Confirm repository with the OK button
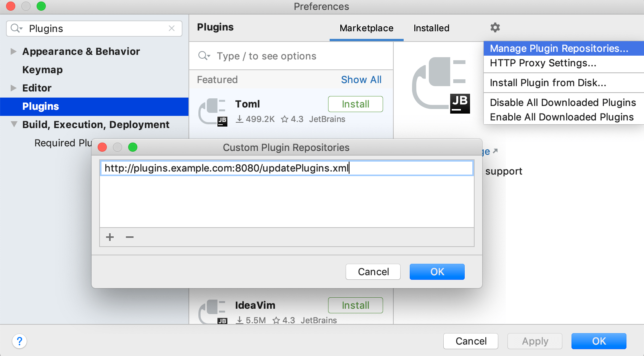Viewport: 644px width, 356px height. pos(437,272)
